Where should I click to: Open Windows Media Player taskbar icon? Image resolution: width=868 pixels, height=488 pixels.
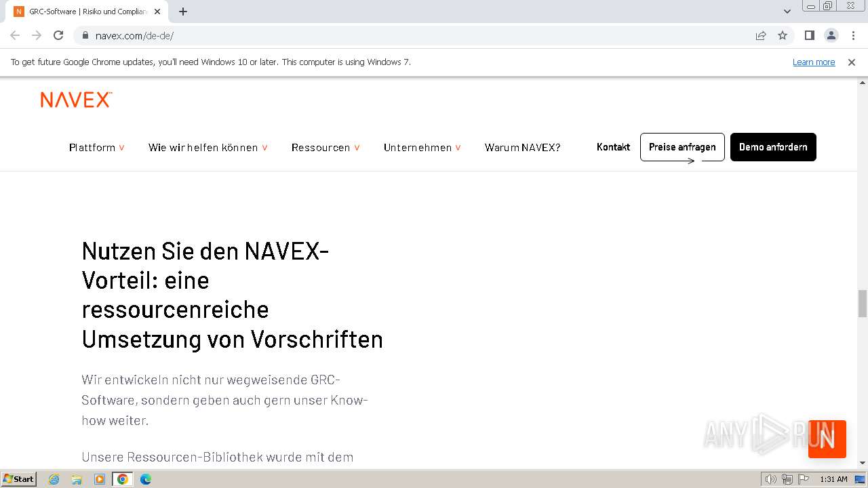click(100, 479)
